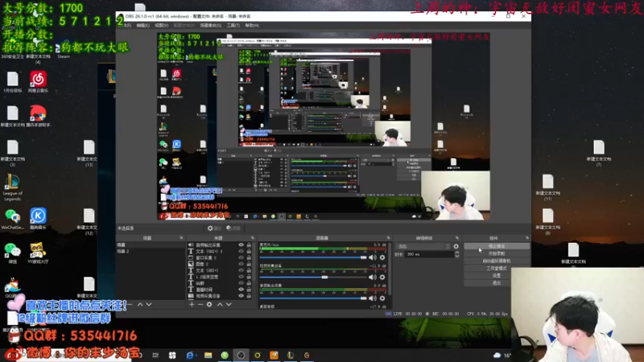Adjust 音频输出采集 mixer volume slider
The width and height of the screenshot is (644, 362).
coord(313,298)
